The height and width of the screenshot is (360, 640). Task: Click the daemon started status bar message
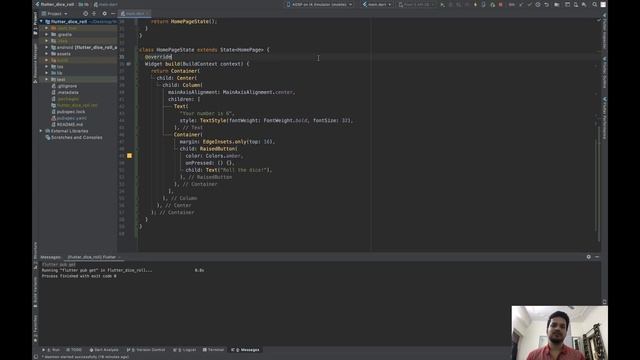(85, 357)
